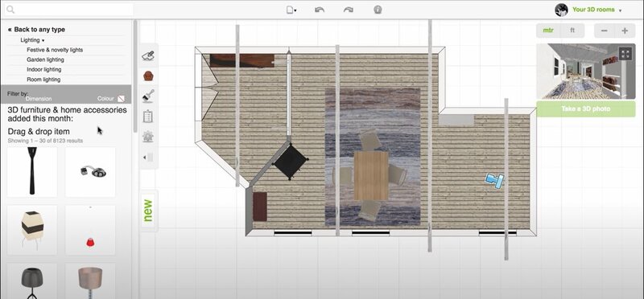644x299 pixels.
Task: Open the info help icon
Action: [x=378, y=10]
